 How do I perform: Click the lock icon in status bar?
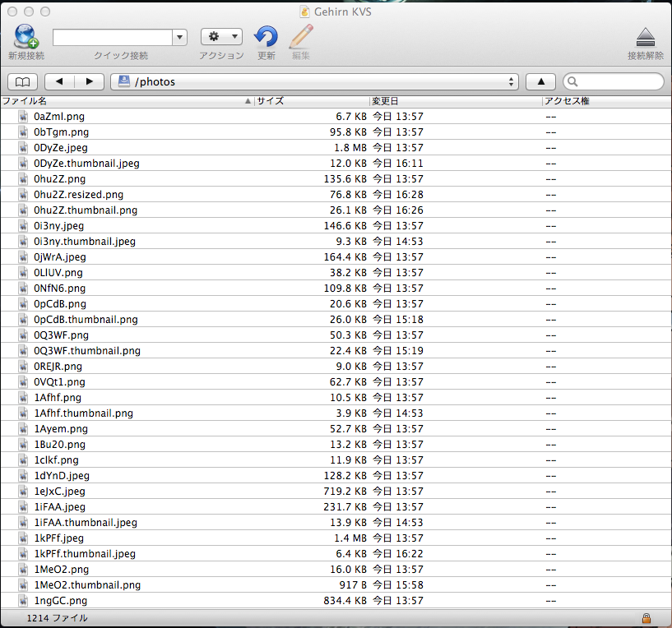tap(647, 618)
